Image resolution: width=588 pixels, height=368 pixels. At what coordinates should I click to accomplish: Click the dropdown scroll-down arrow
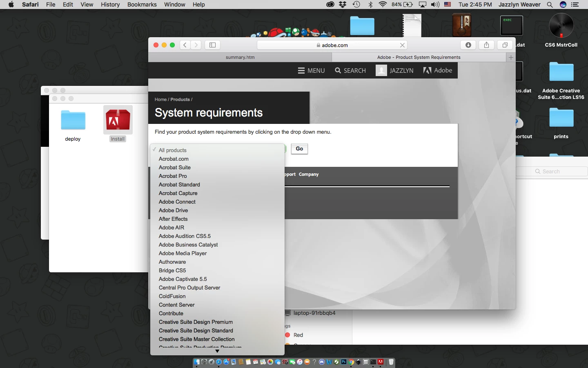217,351
